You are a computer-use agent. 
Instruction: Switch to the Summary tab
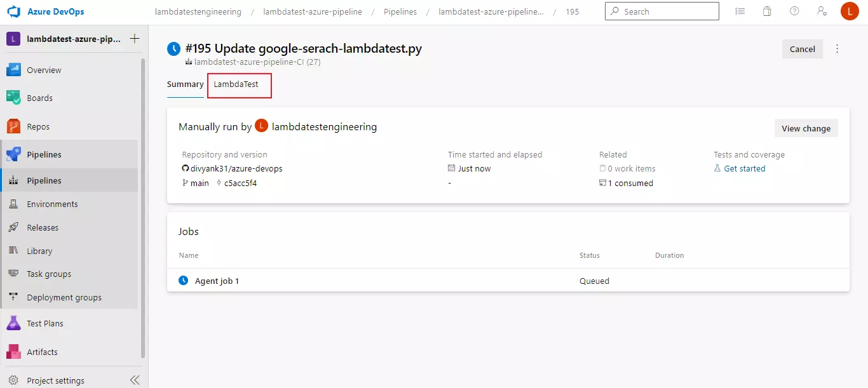click(x=184, y=84)
